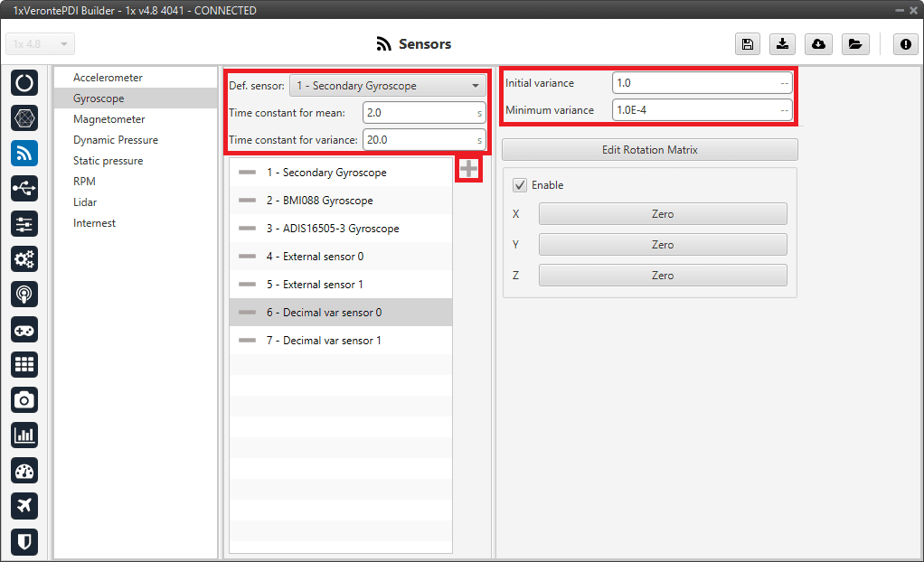Select the gamepad controller sidebar icon

pyautogui.click(x=24, y=329)
